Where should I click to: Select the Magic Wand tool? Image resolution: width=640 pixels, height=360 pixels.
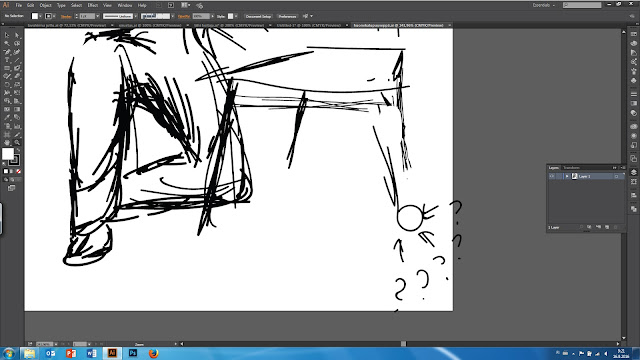click(7, 44)
